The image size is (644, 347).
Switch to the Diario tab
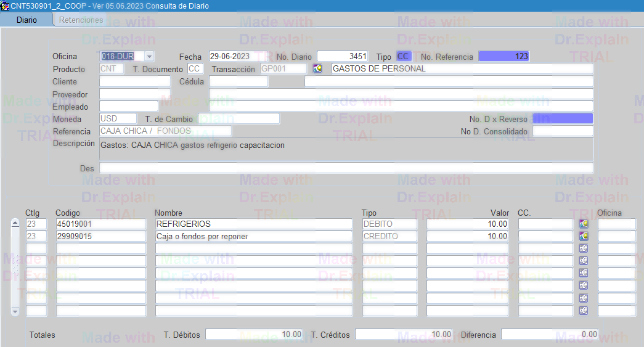26,20
